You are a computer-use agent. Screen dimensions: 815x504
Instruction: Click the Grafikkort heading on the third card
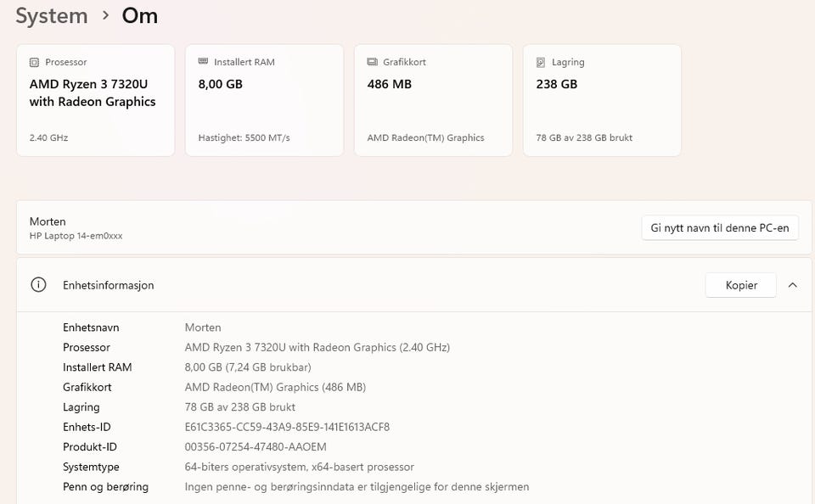pyautogui.click(x=404, y=62)
